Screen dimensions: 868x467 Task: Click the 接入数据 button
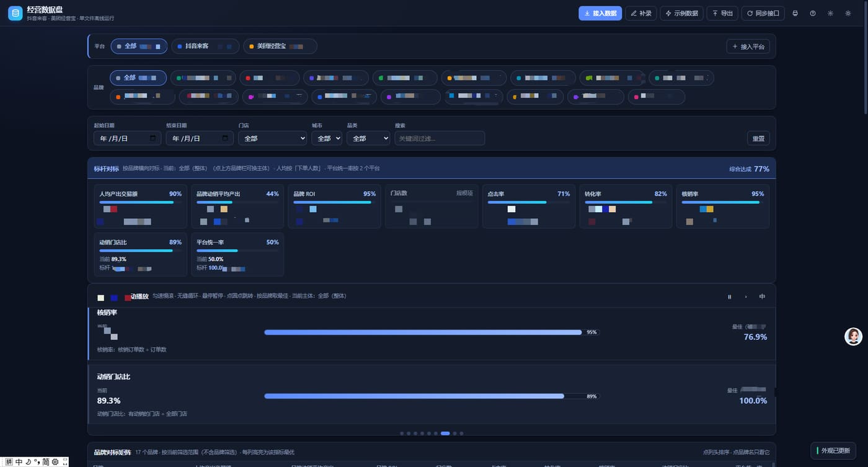600,13
